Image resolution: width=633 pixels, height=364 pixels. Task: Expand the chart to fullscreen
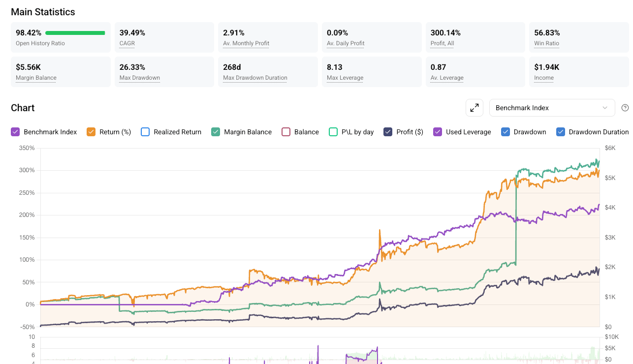click(x=475, y=108)
